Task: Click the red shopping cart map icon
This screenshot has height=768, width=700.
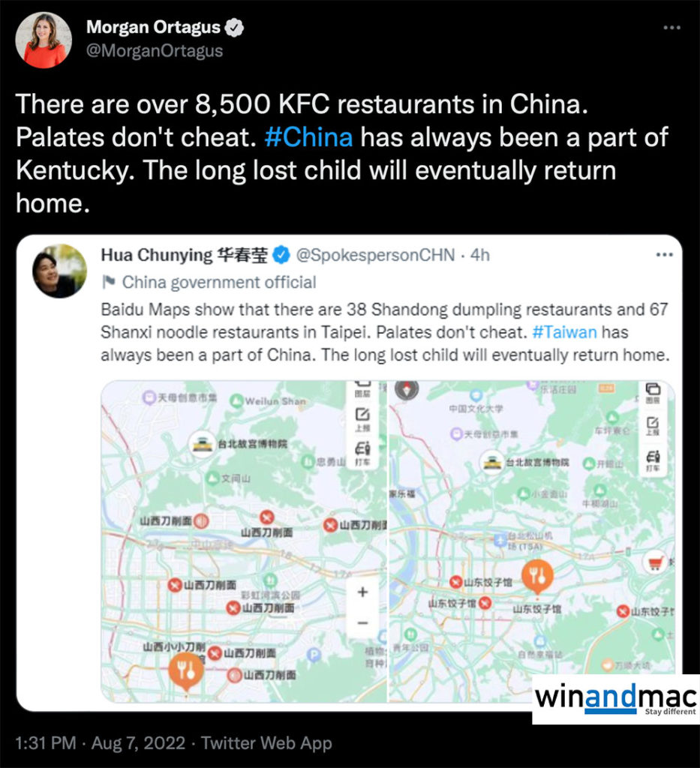Action: point(655,562)
